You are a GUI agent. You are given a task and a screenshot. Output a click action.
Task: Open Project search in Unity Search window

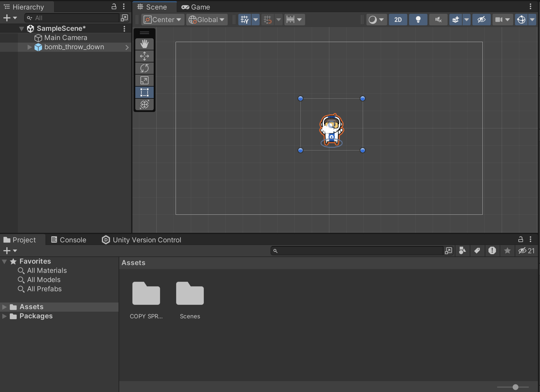(x=448, y=251)
